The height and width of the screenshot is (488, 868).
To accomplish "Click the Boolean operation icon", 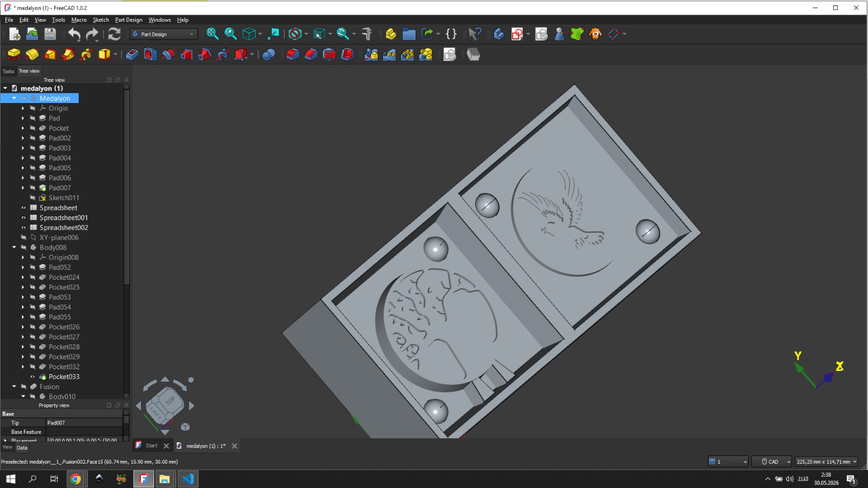I will (x=269, y=54).
